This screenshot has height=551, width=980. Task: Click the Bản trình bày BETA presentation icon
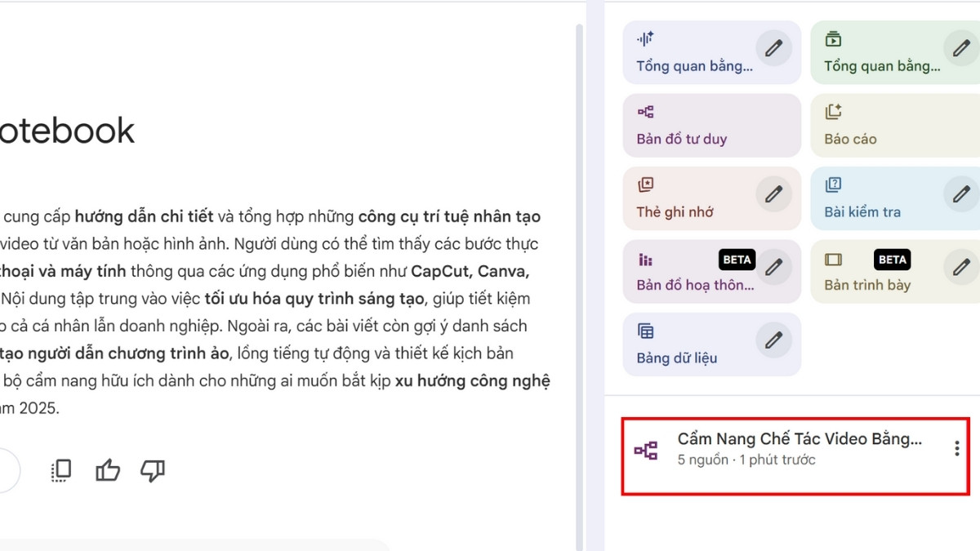[x=833, y=259]
